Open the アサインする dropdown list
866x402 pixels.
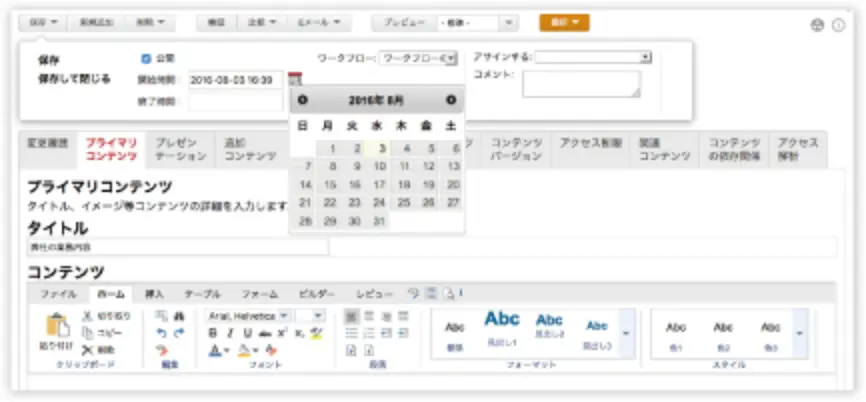(646, 57)
